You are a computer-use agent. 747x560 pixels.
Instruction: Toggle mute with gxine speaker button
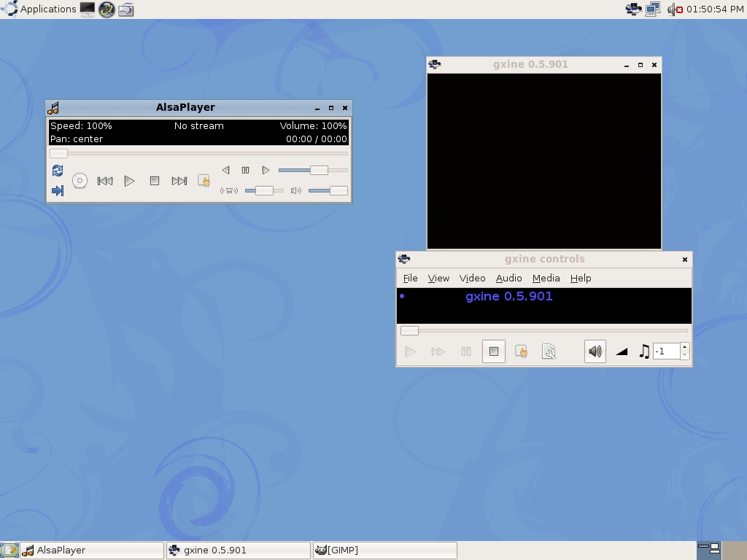tap(595, 351)
